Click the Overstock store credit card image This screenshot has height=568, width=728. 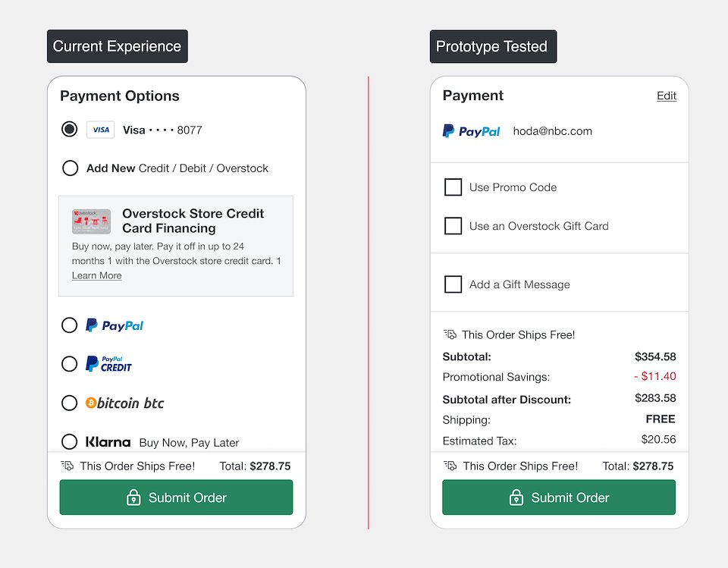tap(92, 221)
